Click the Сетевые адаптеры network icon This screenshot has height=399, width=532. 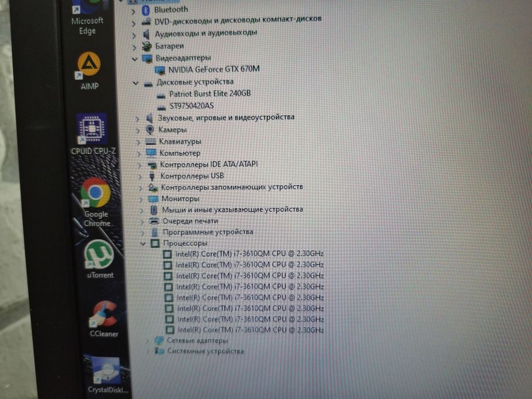click(159, 340)
